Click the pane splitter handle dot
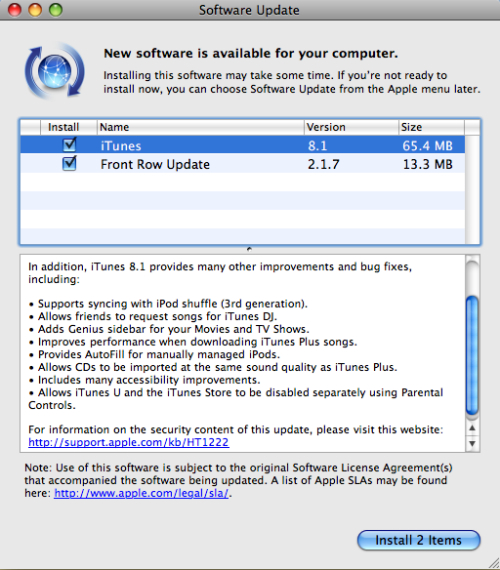 click(249, 249)
